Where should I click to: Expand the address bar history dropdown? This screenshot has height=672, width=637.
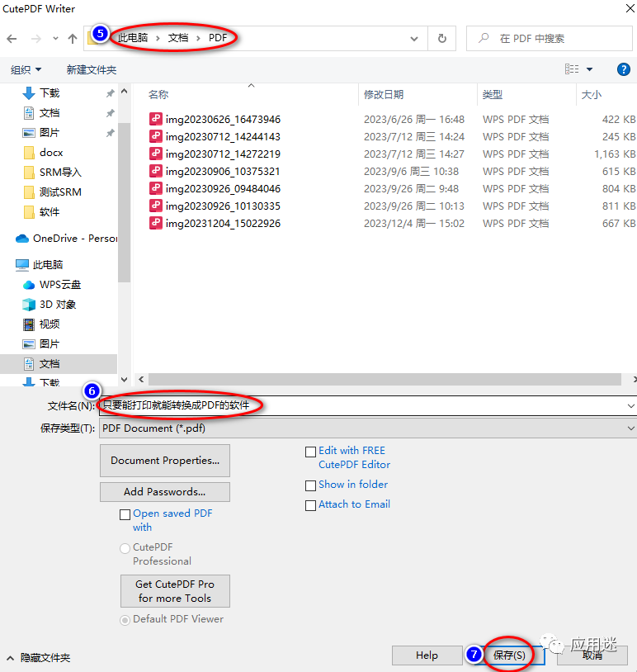414,39
